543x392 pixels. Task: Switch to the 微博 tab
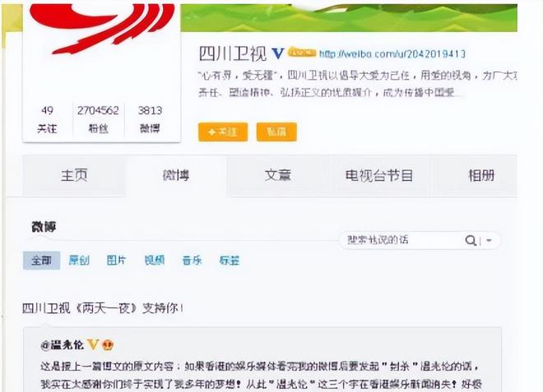click(176, 176)
